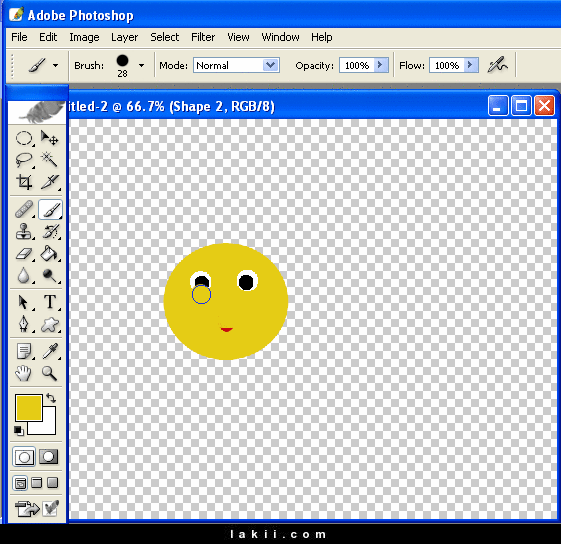Viewport: 561px width, 544px height.
Task: Select the Eraser tool
Action: tap(24, 254)
